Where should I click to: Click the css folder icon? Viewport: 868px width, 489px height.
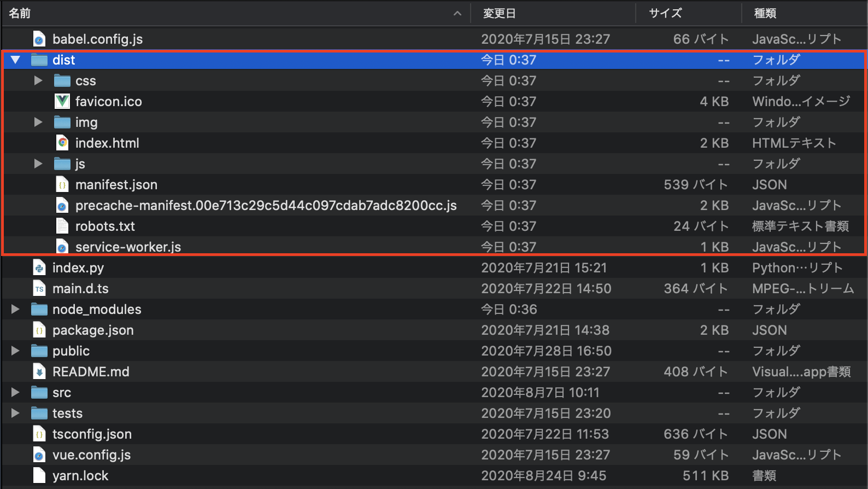(62, 80)
